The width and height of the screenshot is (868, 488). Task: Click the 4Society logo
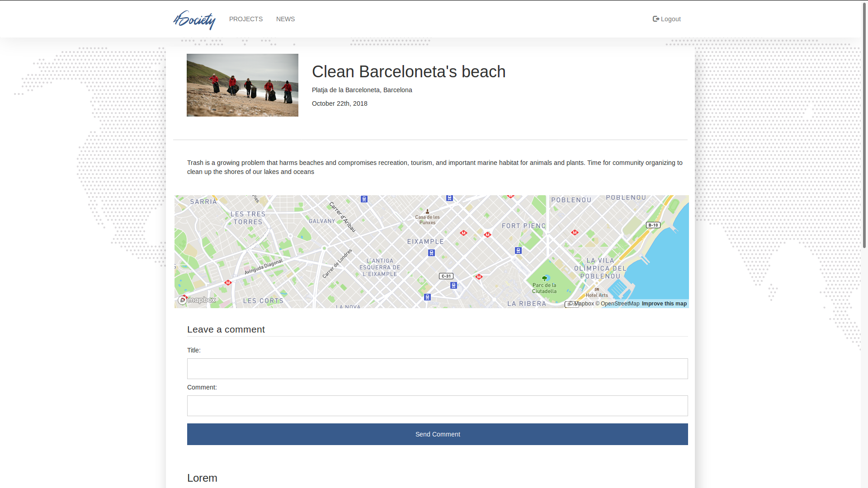[x=194, y=19]
